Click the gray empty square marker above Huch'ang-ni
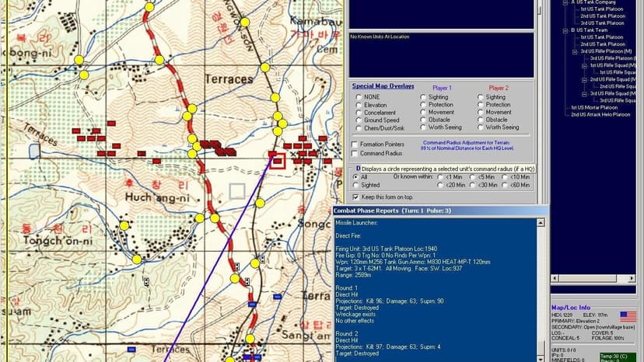 pos(237,191)
